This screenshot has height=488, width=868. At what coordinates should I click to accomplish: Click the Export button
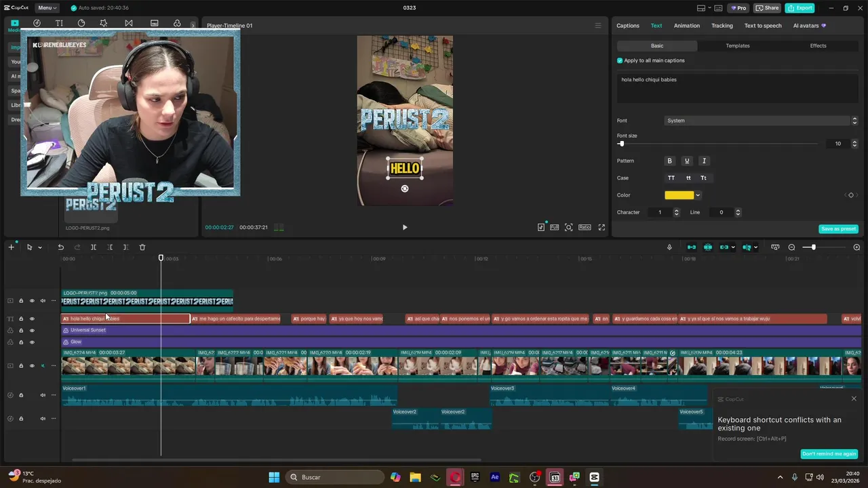click(x=800, y=8)
